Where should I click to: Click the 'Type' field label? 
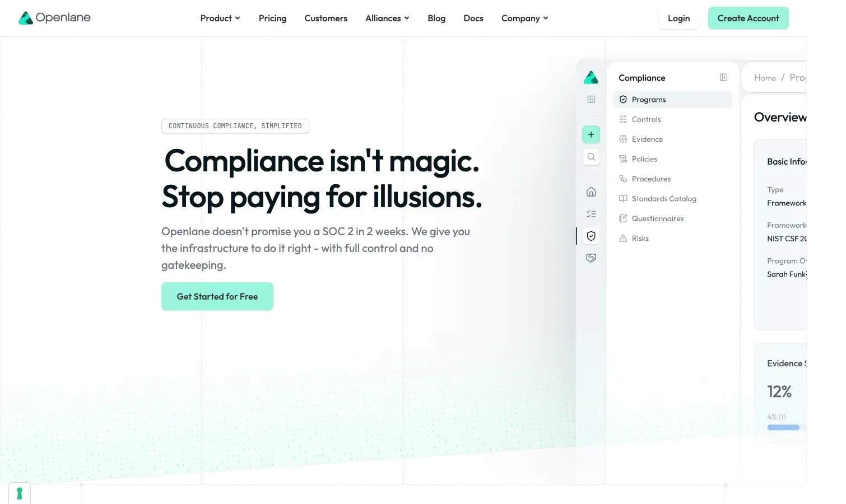tap(775, 190)
